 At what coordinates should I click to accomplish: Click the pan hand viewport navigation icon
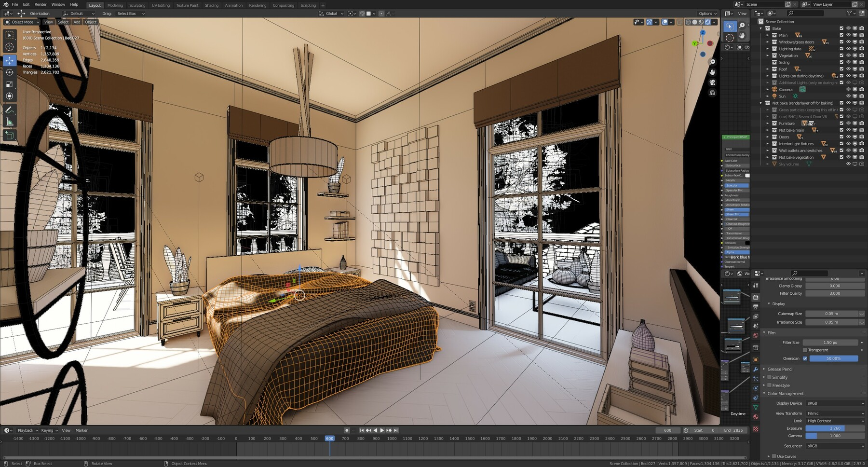(712, 72)
